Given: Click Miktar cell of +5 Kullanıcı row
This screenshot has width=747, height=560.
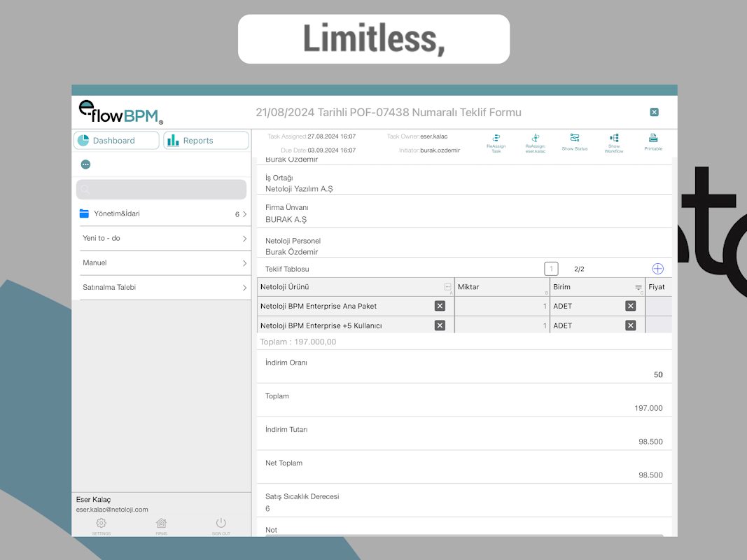Looking at the screenshot, I should pyautogui.click(x=502, y=325).
